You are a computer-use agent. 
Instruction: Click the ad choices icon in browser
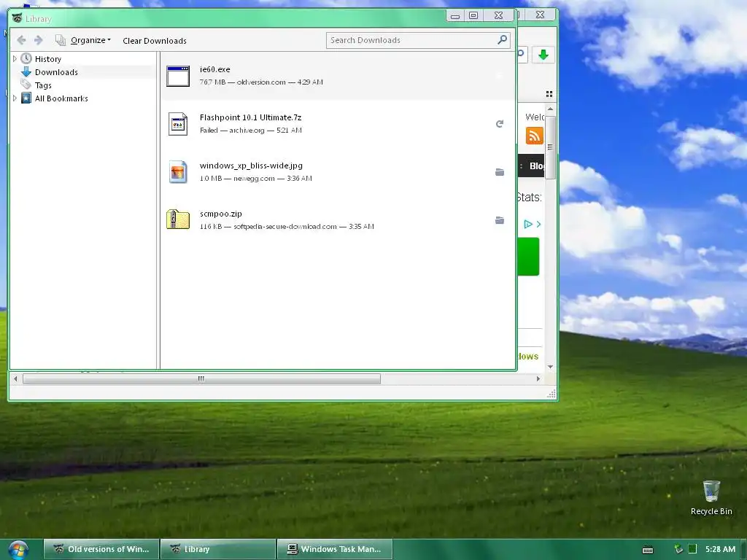(x=528, y=224)
